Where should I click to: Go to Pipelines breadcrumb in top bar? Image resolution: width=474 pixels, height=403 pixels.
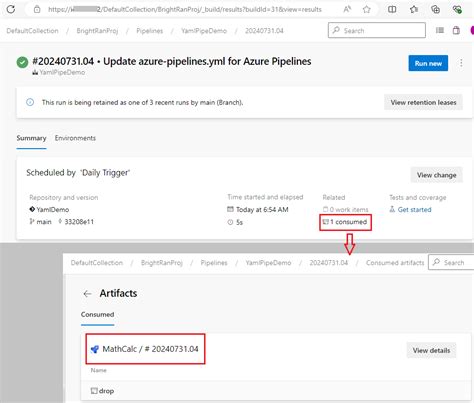point(150,31)
